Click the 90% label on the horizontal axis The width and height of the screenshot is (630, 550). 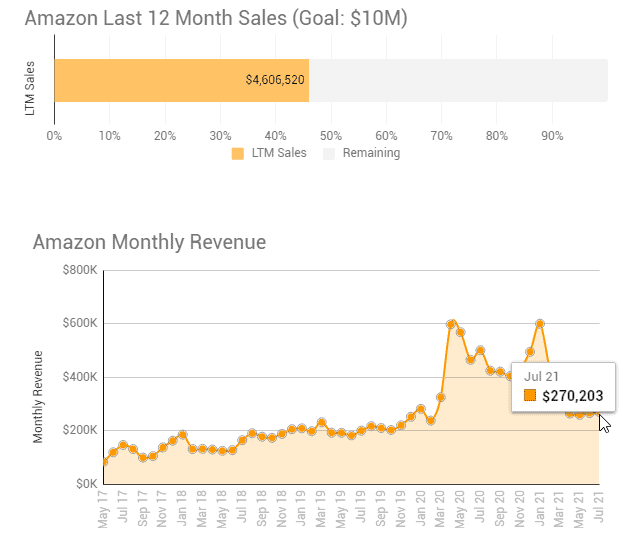552,135
